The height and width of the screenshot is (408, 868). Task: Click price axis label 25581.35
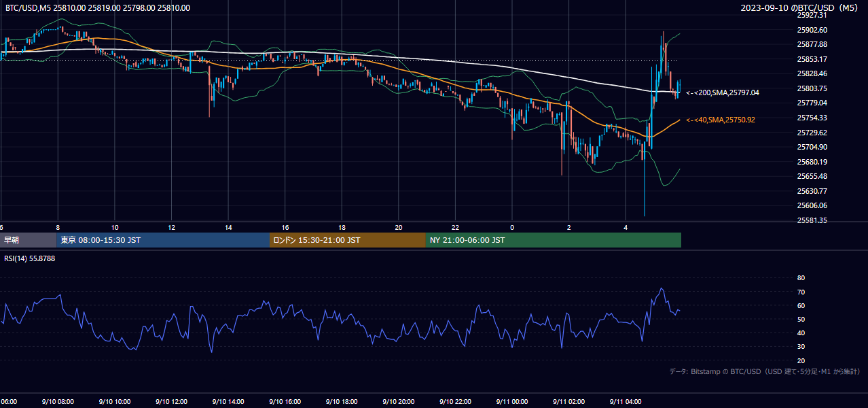click(x=812, y=220)
